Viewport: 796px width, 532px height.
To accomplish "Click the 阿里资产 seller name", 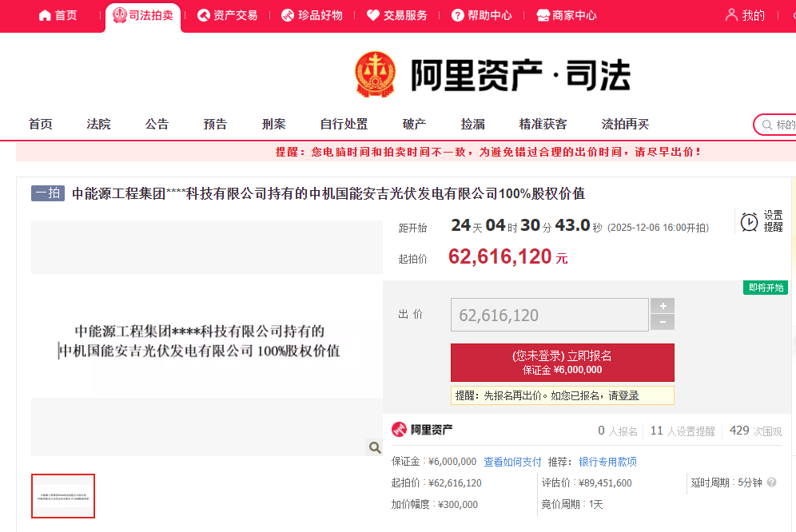I will pos(432,430).
